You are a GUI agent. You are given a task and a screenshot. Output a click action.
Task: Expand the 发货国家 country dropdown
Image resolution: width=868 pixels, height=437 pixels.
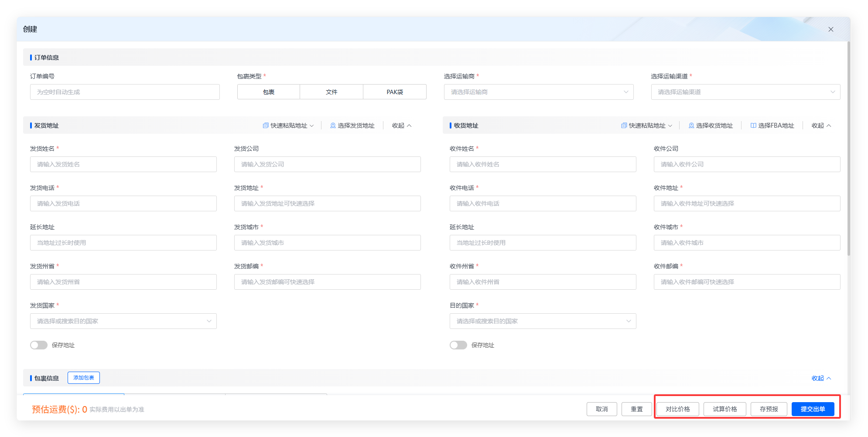pos(123,321)
